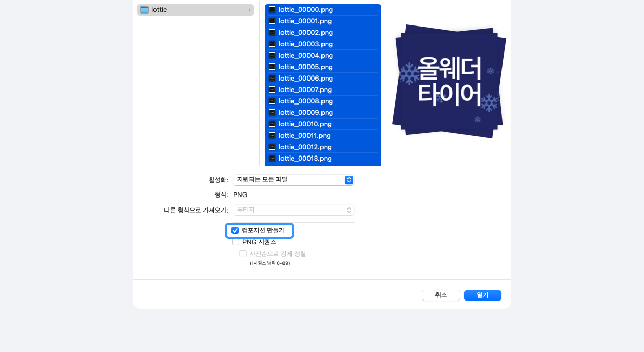The image size is (644, 352).
Task: Click the file icon beside lottie_00007.png
Action: point(272,89)
